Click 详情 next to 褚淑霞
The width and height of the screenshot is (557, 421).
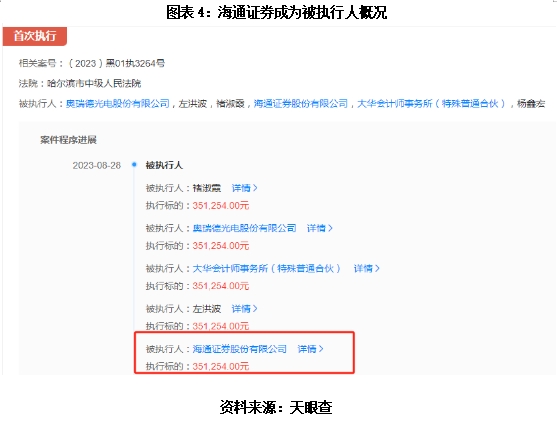tap(244, 188)
